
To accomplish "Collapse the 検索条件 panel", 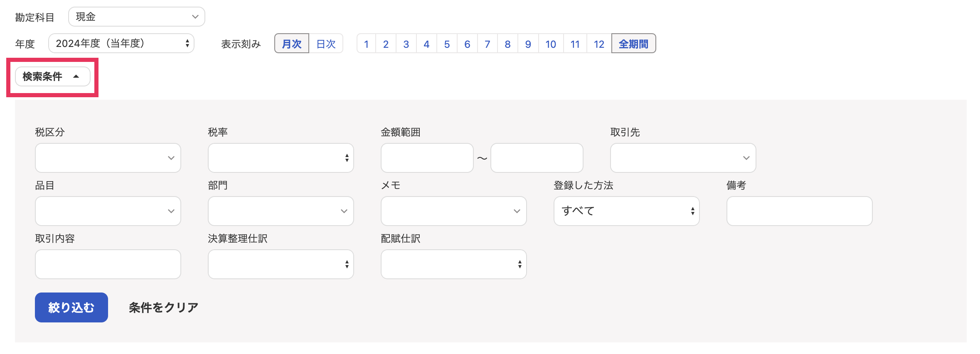I will pos(52,76).
